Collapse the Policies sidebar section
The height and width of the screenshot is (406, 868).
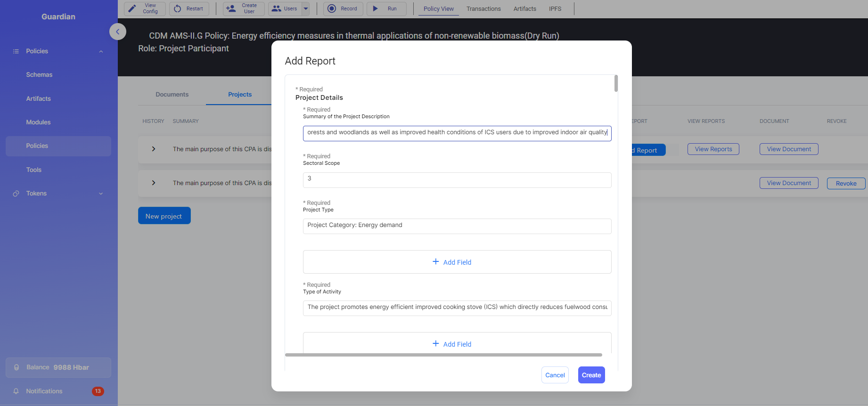[x=101, y=51]
